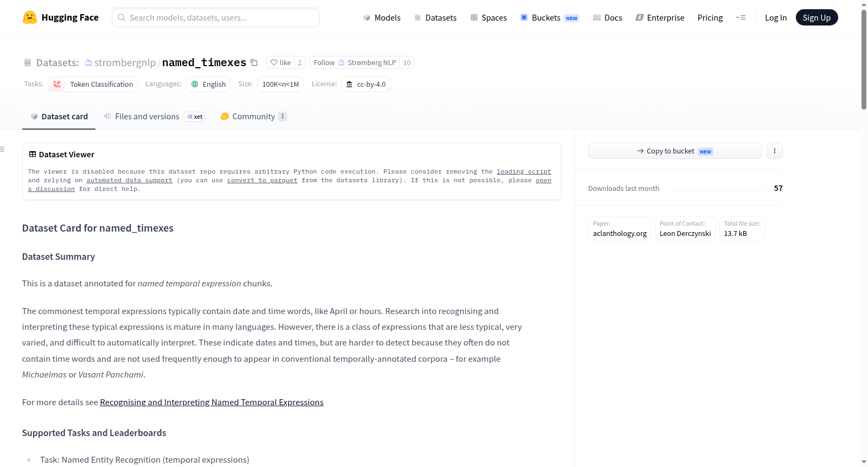This screenshot has width=868, height=467.
Task: Click the Datasets breadcrumb icon
Action: tap(28, 62)
